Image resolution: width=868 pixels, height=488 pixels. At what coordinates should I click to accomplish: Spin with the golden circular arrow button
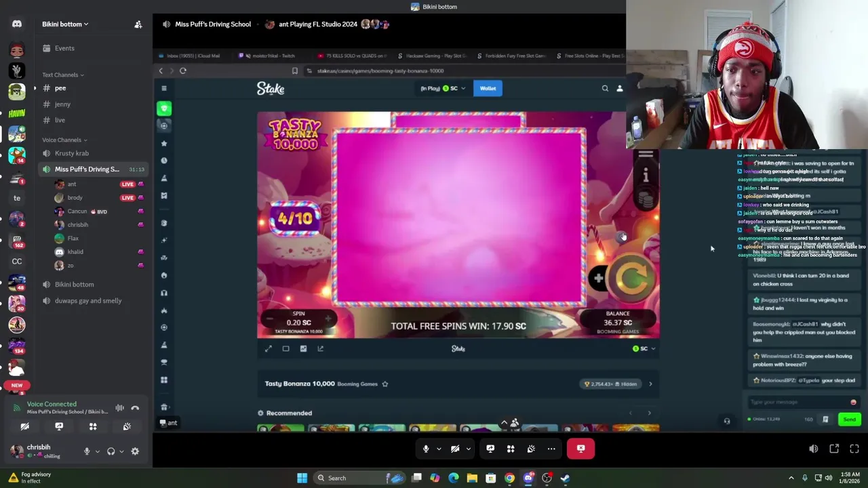pos(633,277)
